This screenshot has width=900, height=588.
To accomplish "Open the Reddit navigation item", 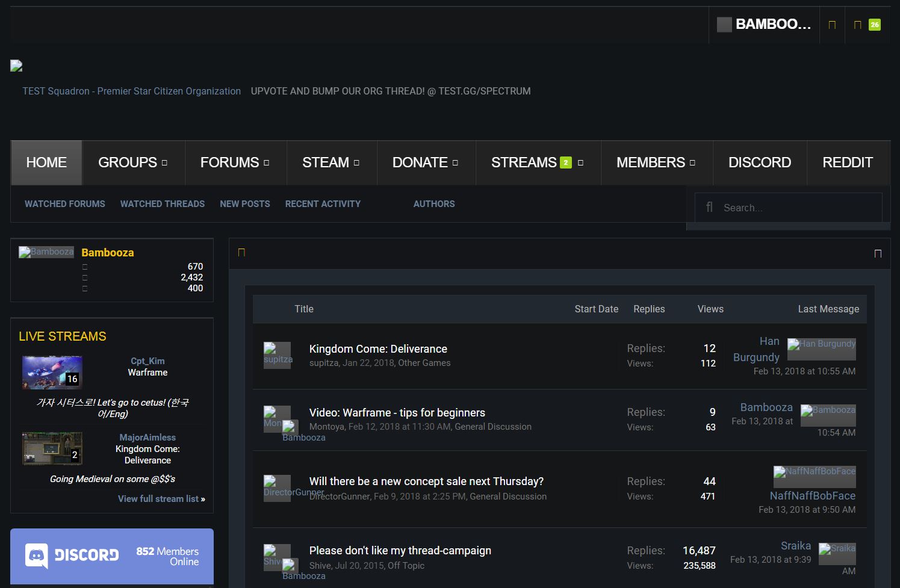I will click(847, 162).
